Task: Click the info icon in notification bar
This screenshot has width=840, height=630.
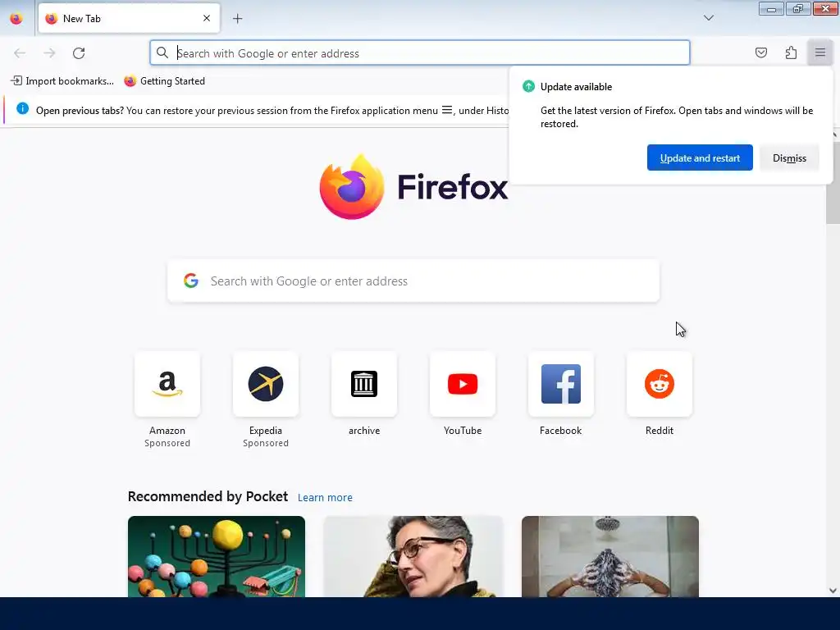Action: pos(22,109)
